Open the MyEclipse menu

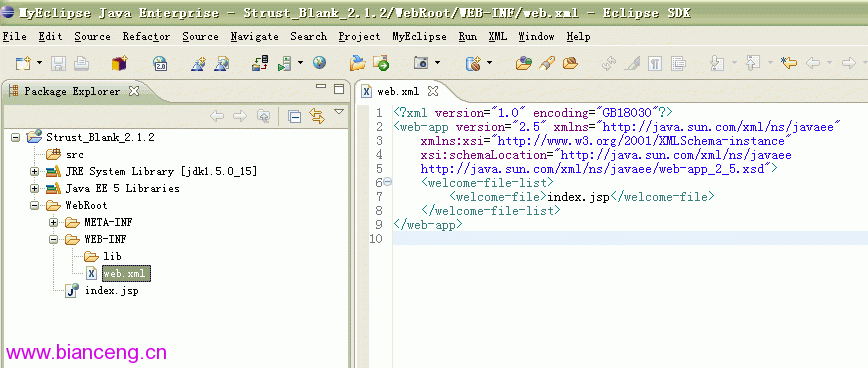[x=419, y=37]
